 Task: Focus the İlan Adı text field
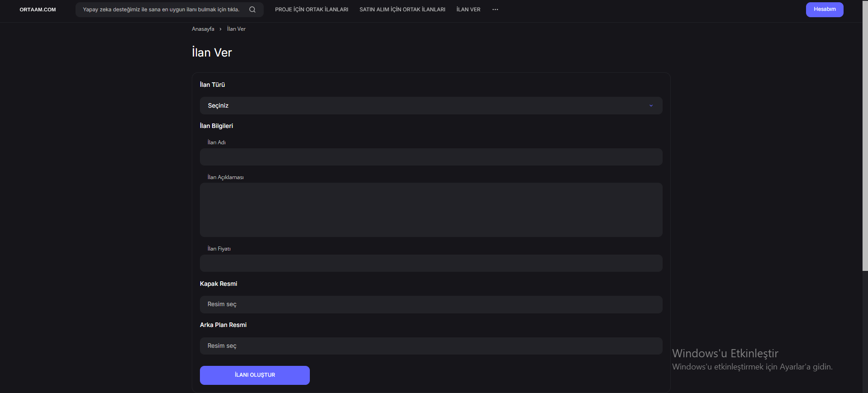(431, 157)
